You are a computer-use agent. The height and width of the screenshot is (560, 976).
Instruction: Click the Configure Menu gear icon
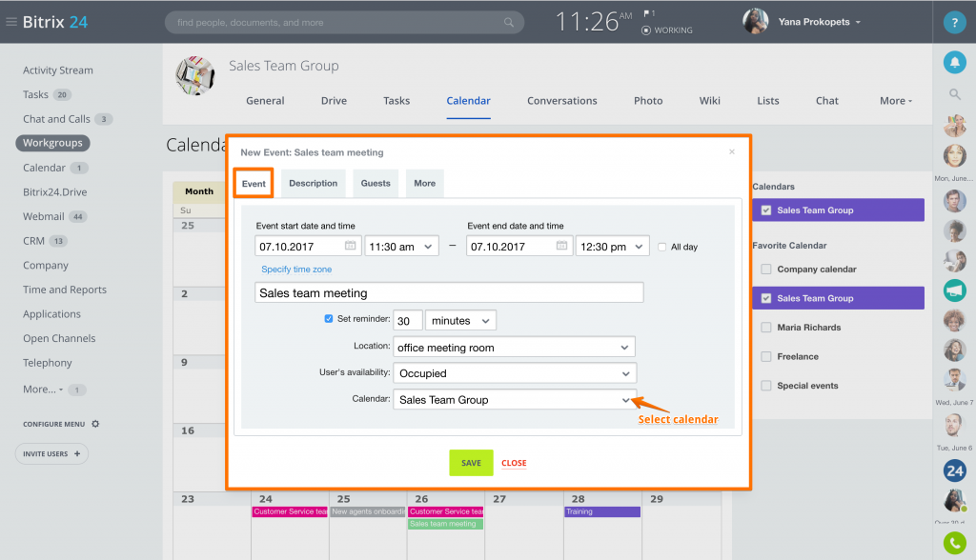click(x=95, y=424)
